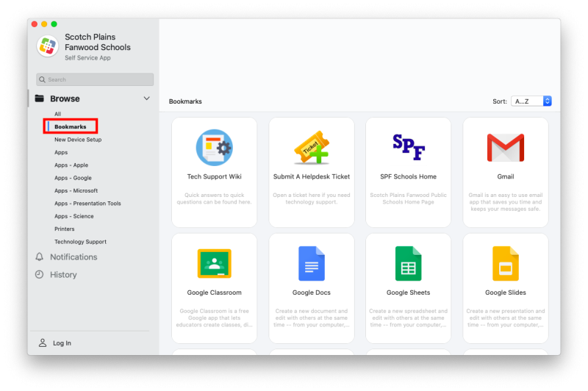
Task: Click the SPF Schools Home logo
Action: (x=408, y=148)
